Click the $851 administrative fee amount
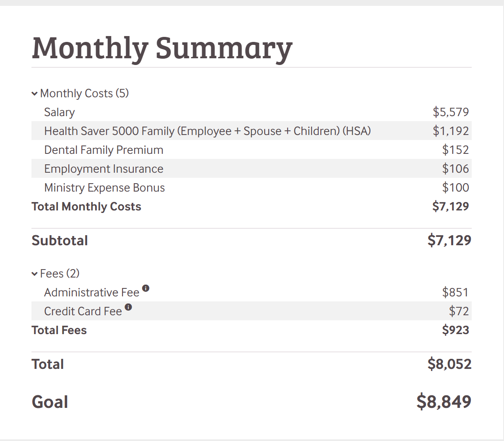The image size is (504, 441). click(x=455, y=293)
